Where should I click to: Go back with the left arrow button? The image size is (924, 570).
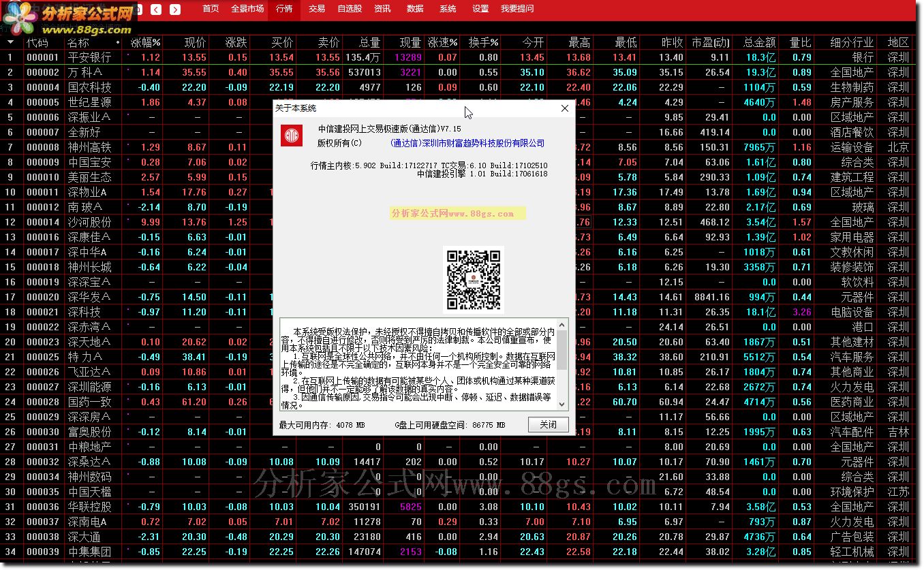[x=156, y=10]
